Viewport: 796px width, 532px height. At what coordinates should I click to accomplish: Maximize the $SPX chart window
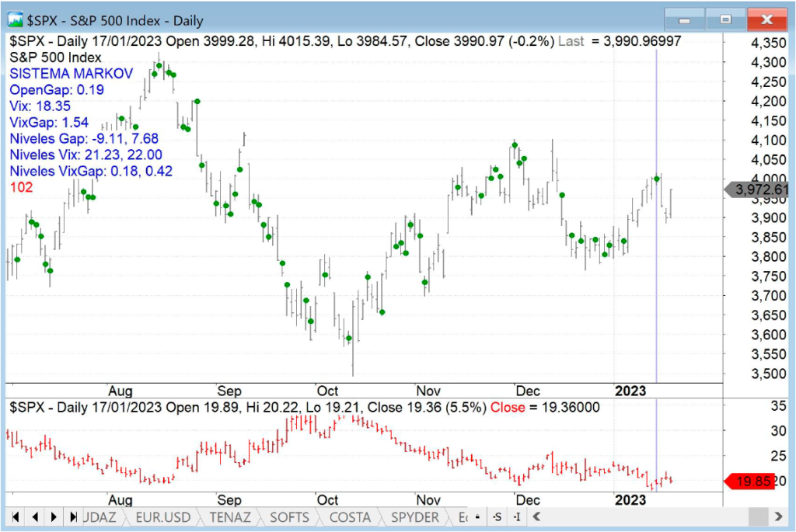(x=726, y=20)
